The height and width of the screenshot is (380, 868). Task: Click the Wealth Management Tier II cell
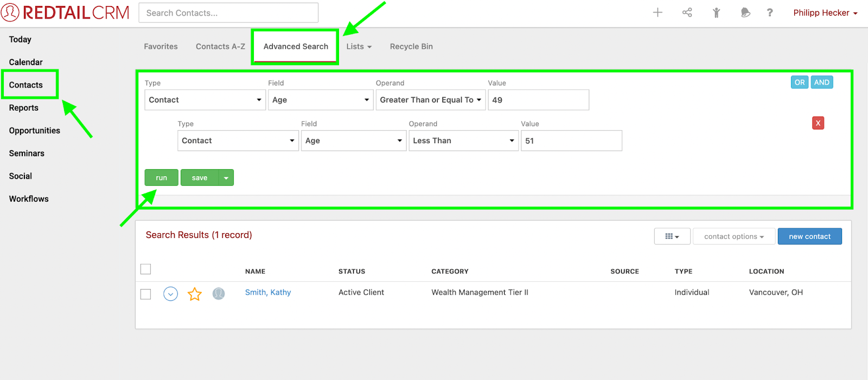(x=480, y=293)
